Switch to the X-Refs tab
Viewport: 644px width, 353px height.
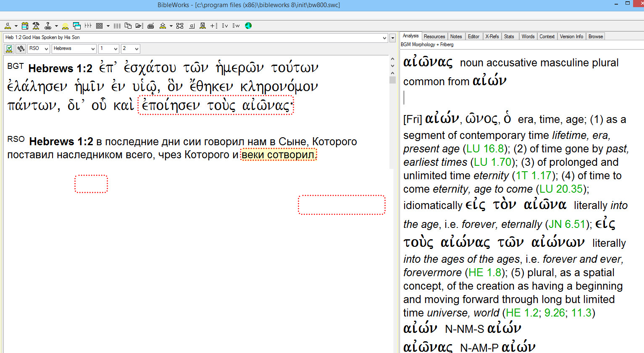(x=492, y=37)
